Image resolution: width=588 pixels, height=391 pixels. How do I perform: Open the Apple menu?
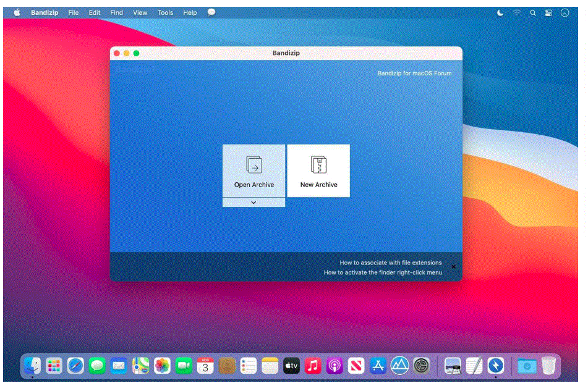tap(17, 12)
